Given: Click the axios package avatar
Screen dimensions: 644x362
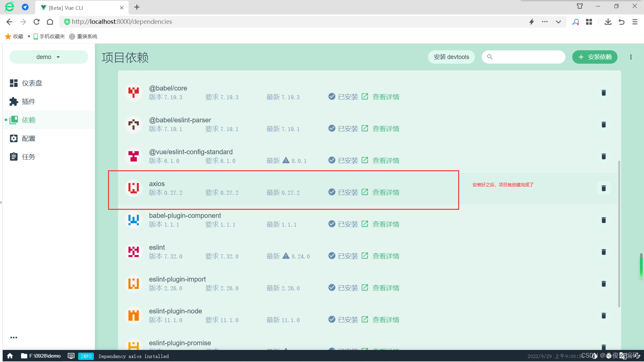Looking at the screenshot, I should pyautogui.click(x=133, y=188).
